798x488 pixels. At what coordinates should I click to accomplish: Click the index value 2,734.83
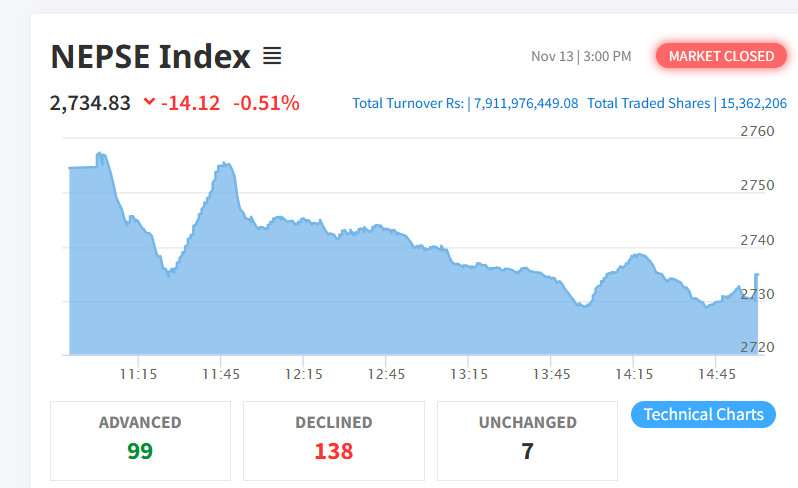pyautogui.click(x=90, y=102)
